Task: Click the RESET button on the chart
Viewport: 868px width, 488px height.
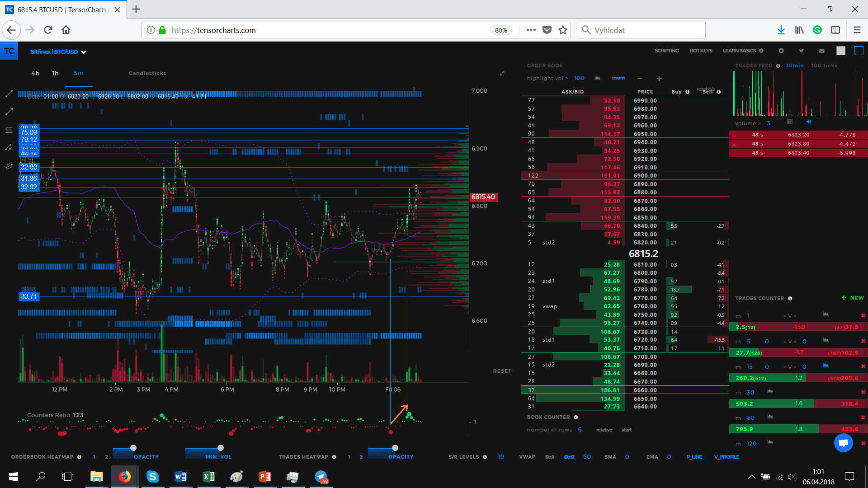Action: (x=502, y=371)
